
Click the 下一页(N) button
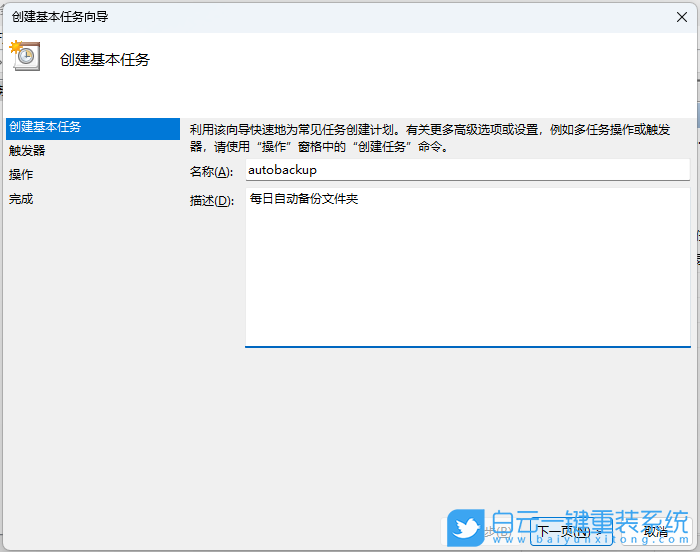[x=571, y=531]
